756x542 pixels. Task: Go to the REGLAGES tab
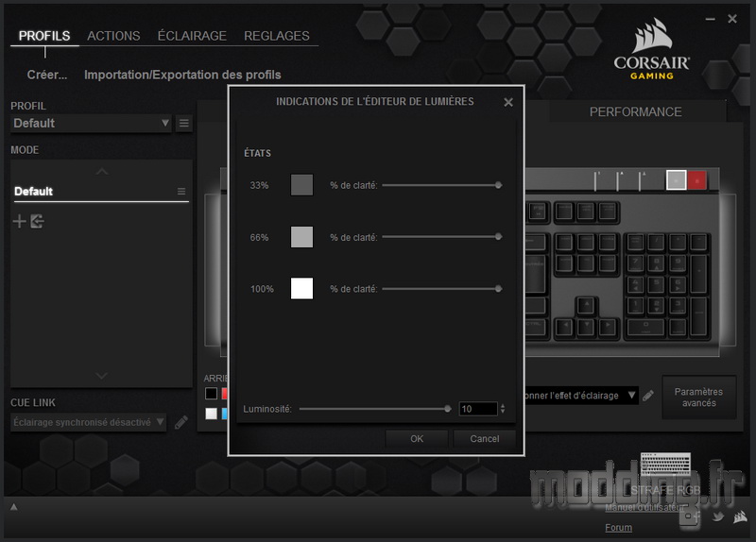tap(276, 36)
